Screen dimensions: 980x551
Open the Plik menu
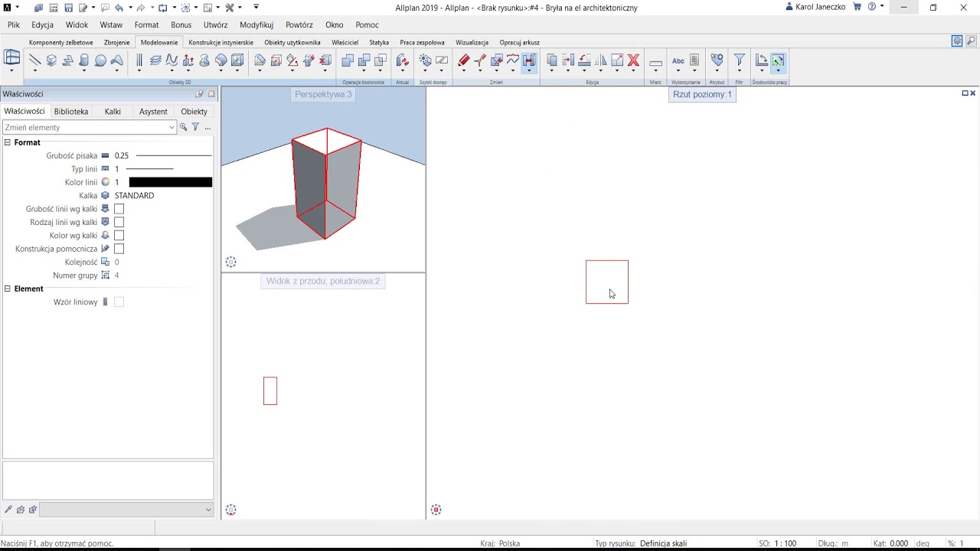pyautogui.click(x=14, y=24)
